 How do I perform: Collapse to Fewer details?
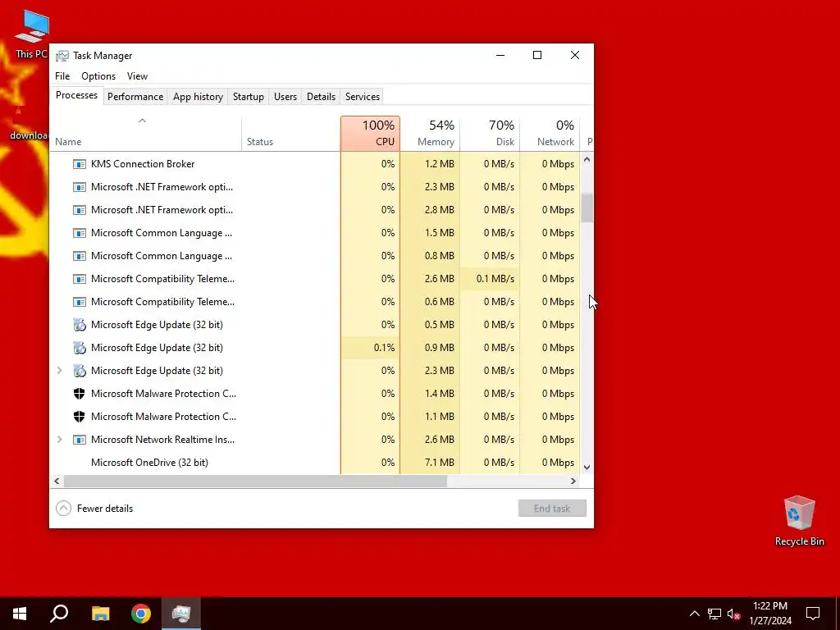pyautogui.click(x=94, y=509)
